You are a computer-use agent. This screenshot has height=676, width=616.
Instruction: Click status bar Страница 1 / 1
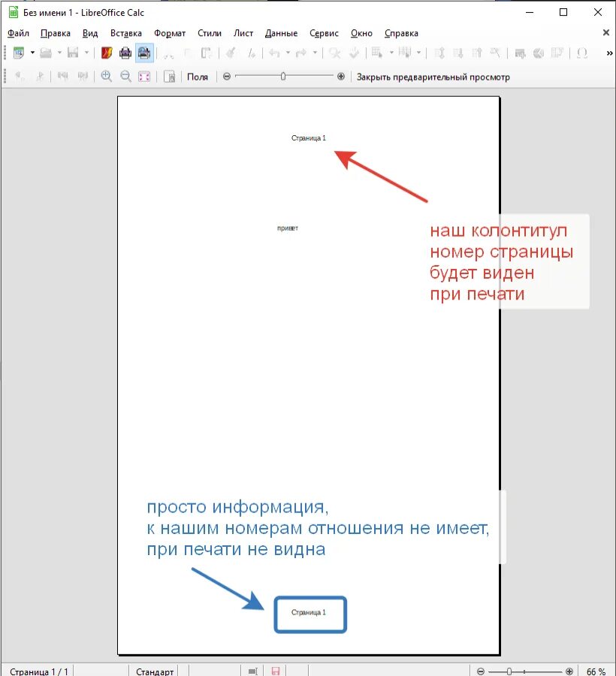coord(39,671)
